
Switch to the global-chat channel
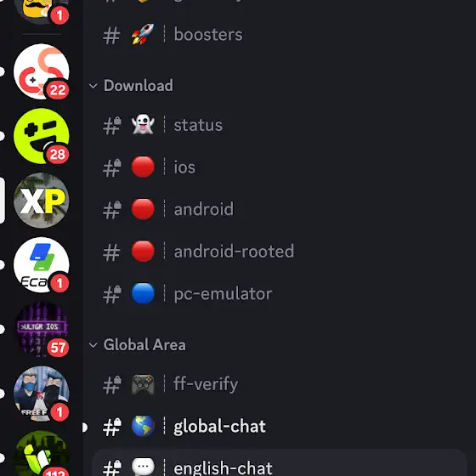pos(280,426)
